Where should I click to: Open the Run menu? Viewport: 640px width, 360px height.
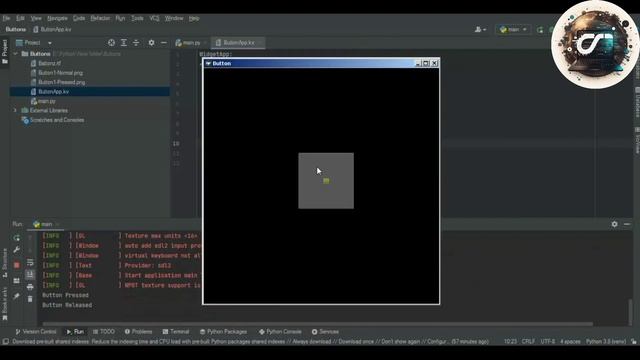tap(120, 18)
